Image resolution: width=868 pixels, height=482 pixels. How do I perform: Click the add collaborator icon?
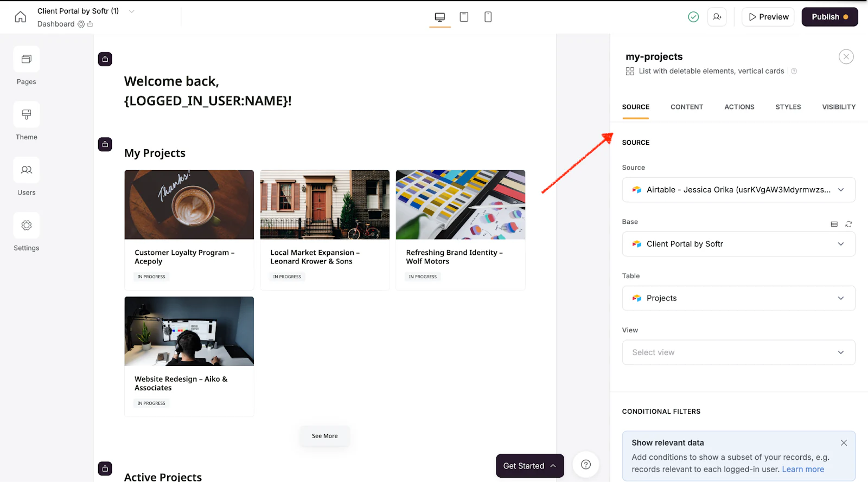click(x=717, y=17)
